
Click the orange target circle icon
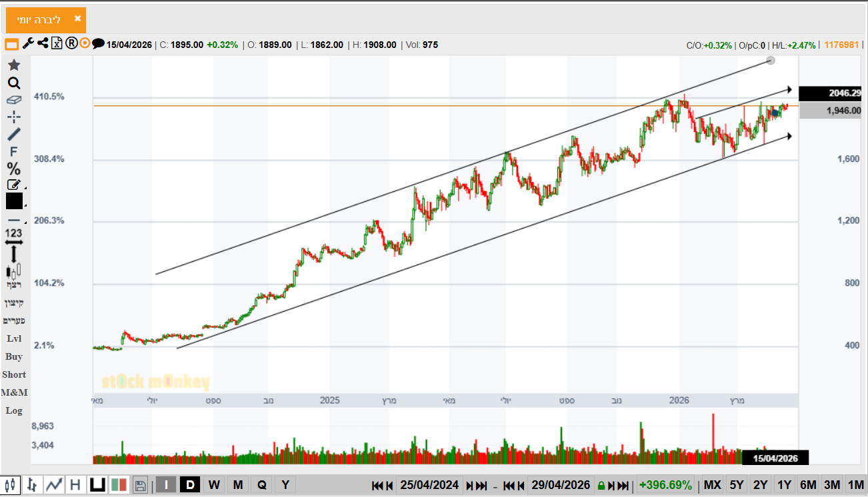pyautogui.click(x=85, y=44)
